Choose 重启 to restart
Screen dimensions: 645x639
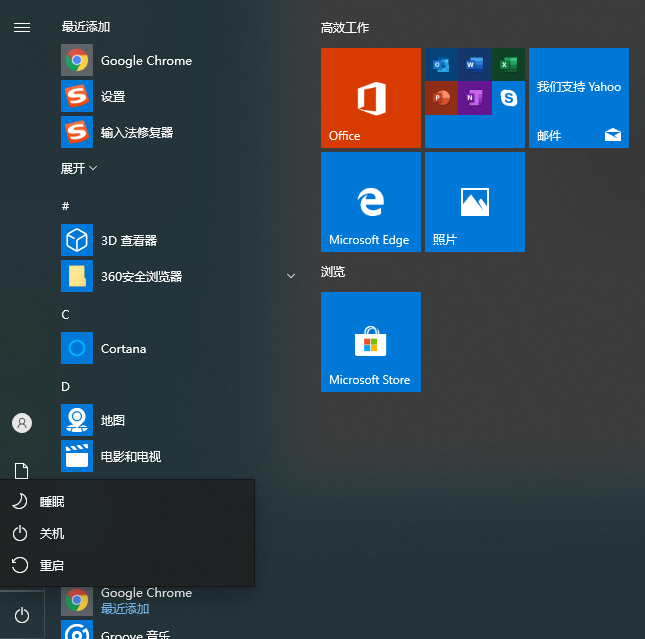coord(52,566)
